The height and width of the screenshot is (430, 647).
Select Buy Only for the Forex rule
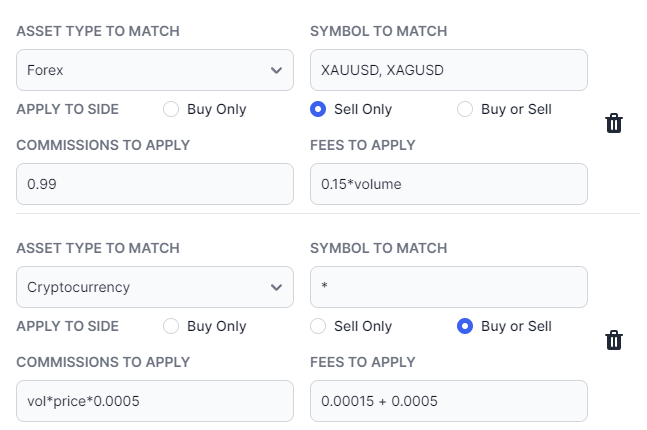pyautogui.click(x=171, y=109)
